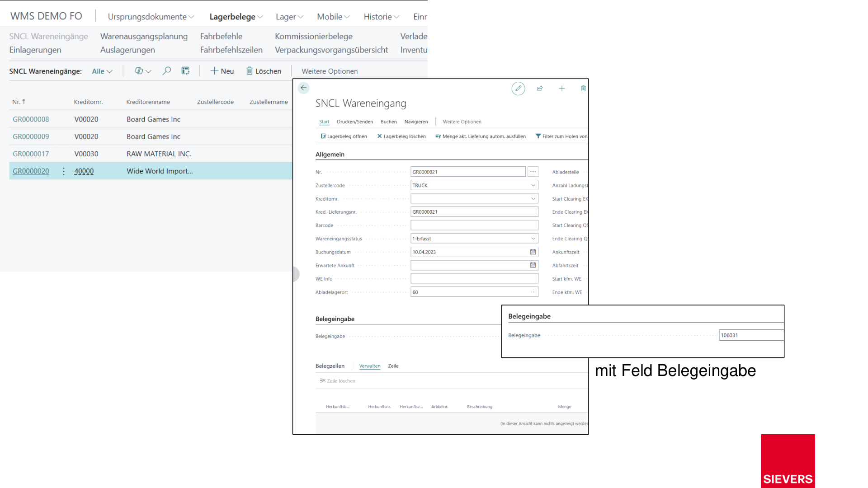868x488 pixels.
Task: Open record GR0000009
Action: pos(31,136)
